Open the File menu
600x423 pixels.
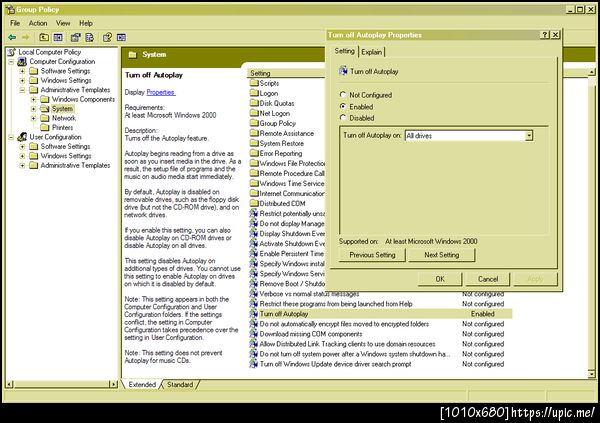click(x=15, y=23)
